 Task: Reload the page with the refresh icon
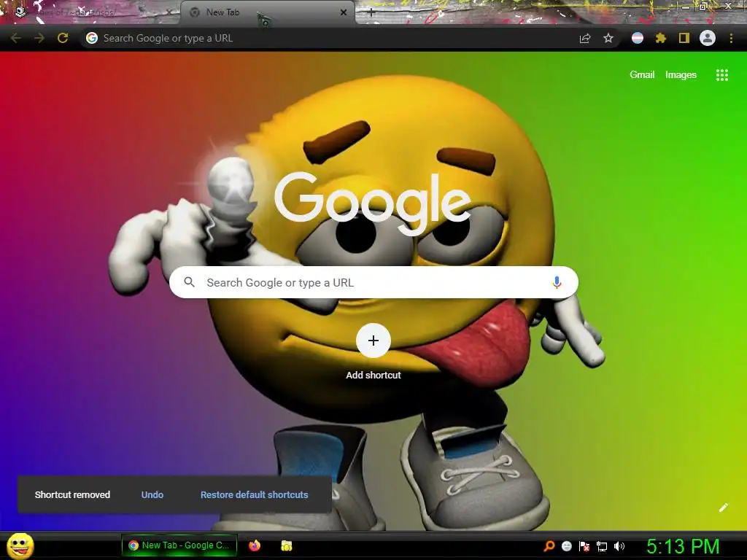(63, 38)
